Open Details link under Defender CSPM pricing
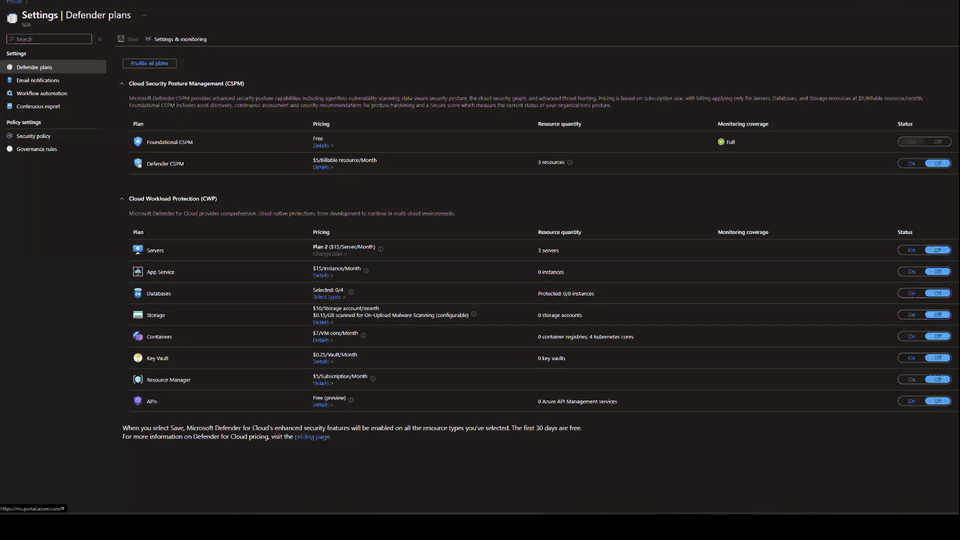960x540 pixels. coord(323,167)
